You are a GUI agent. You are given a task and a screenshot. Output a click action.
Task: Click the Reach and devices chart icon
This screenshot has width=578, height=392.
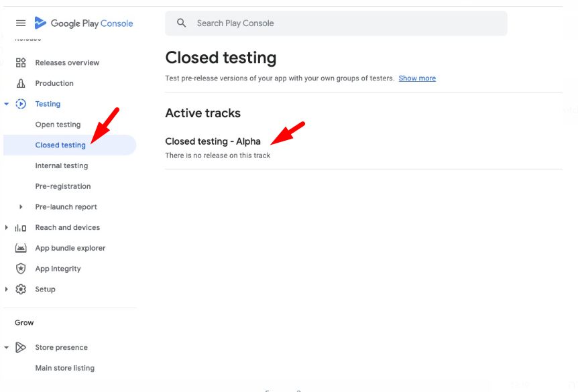click(x=21, y=228)
